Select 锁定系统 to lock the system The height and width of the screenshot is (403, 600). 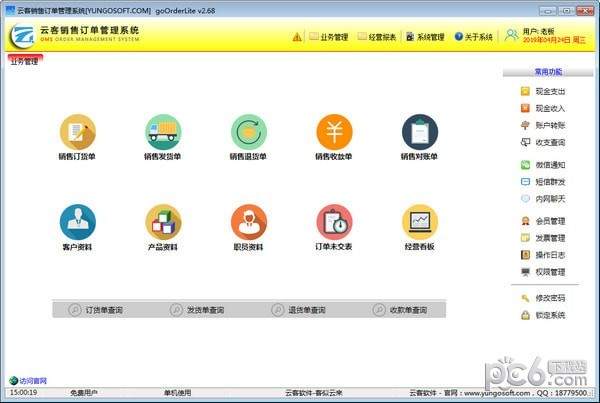pos(549,315)
